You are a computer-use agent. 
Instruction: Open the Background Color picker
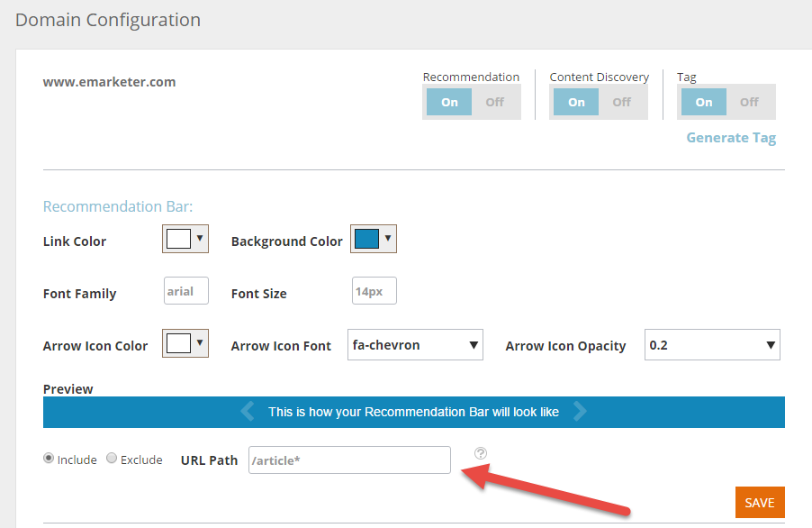(373, 240)
